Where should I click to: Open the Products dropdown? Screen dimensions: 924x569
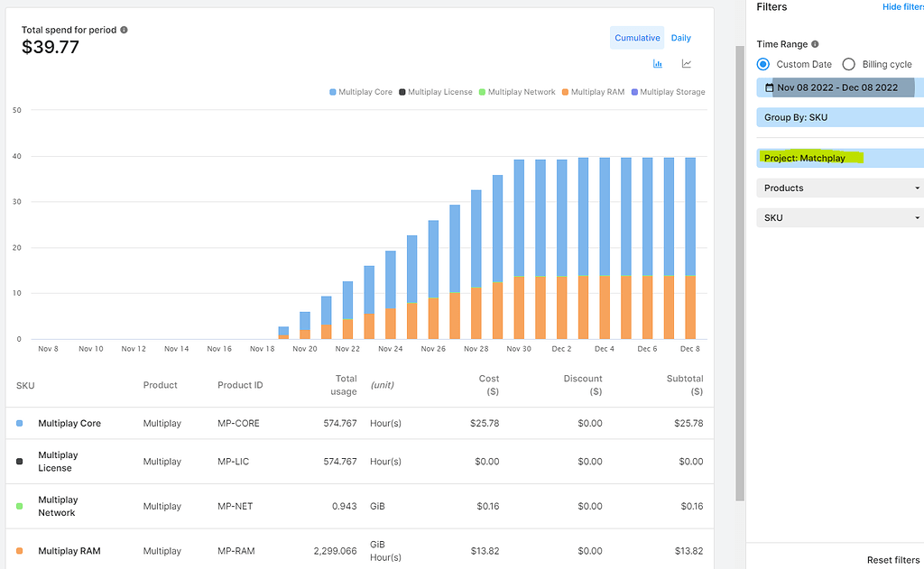(839, 188)
